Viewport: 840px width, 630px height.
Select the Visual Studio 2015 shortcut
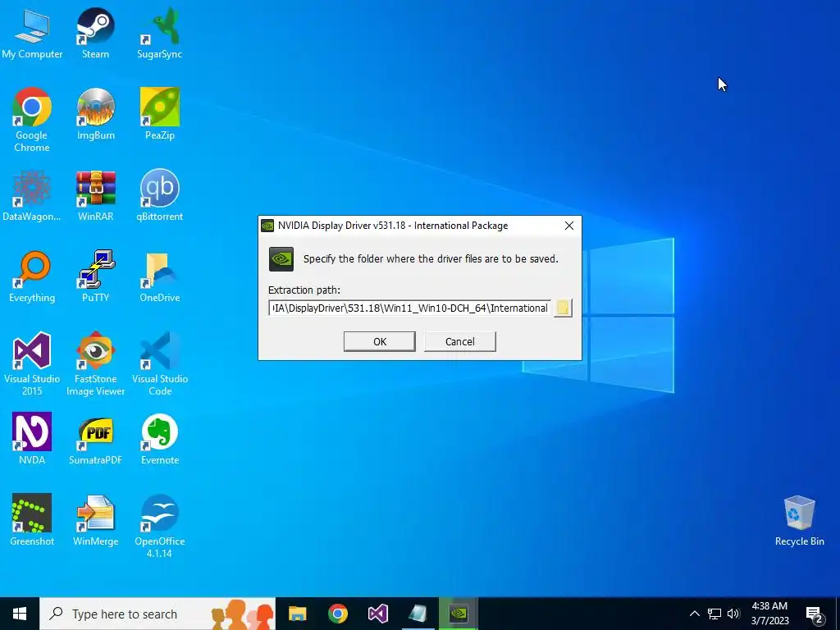coord(32,363)
